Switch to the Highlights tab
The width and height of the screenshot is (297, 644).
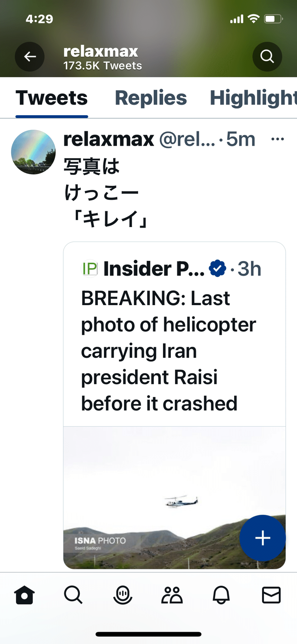[253, 98]
